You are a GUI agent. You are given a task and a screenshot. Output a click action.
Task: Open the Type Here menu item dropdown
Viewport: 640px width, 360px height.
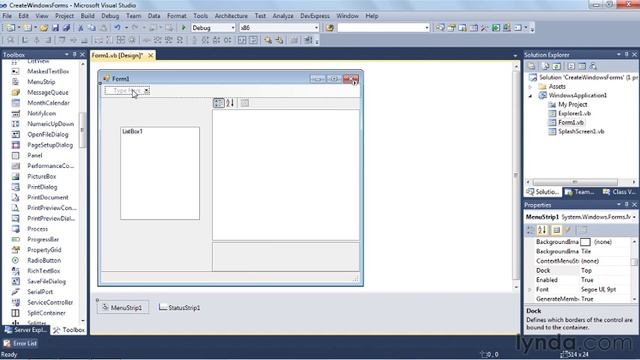(x=146, y=91)
